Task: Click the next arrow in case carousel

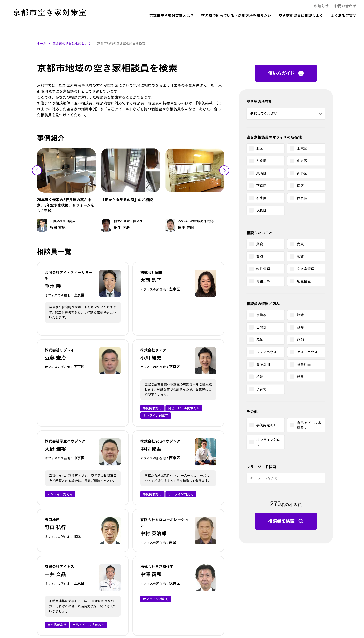Action: [x=224, y=170]
